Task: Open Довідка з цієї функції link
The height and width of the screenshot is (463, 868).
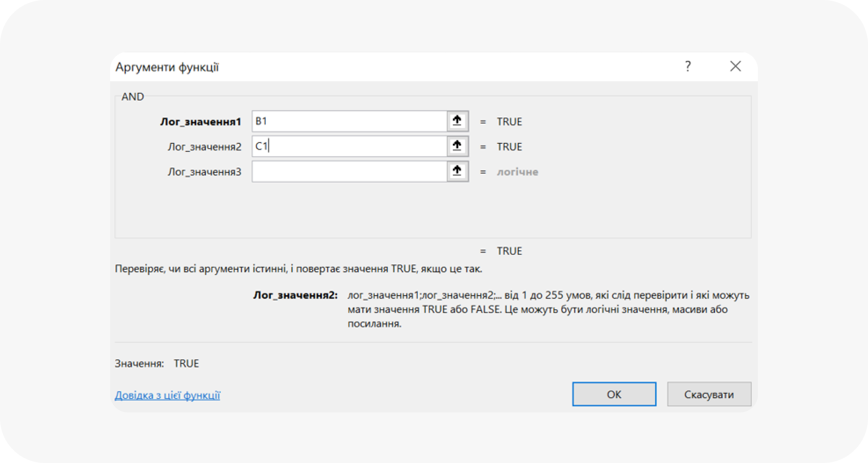Action: tap(167, 395)
